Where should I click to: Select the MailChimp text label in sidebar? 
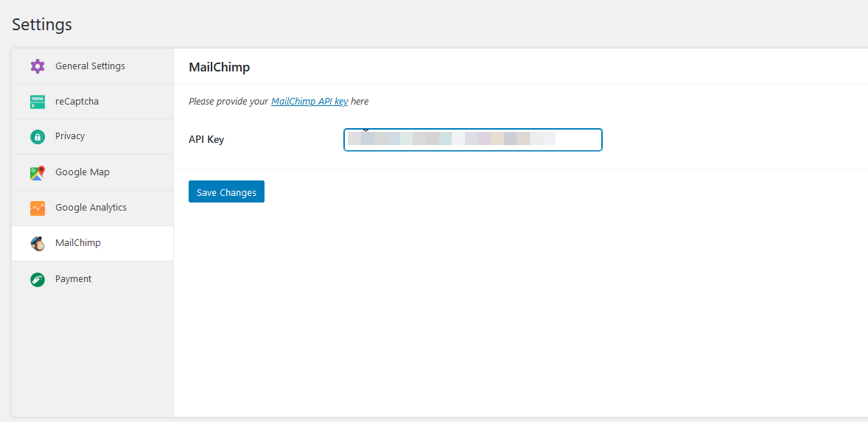(x=78, y=243)
